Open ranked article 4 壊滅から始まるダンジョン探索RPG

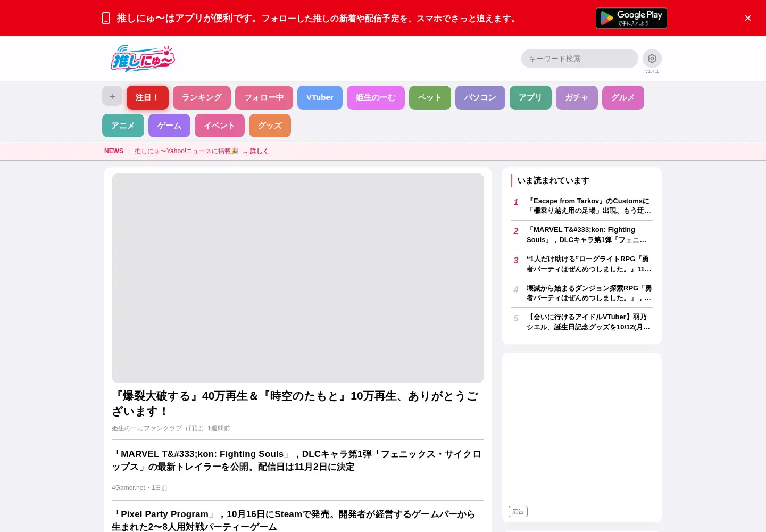[582, 293]
